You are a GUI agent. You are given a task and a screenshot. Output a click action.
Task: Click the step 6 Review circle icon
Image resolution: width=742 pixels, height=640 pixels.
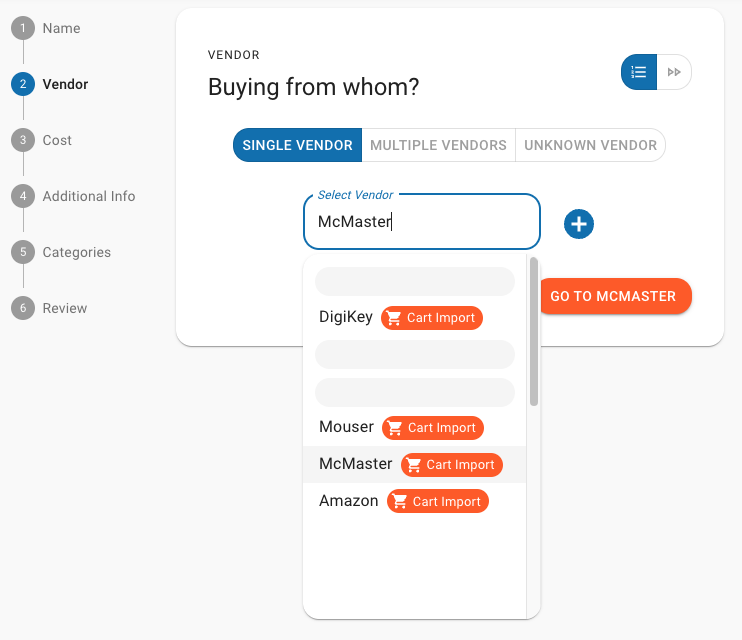pos(22,308)
